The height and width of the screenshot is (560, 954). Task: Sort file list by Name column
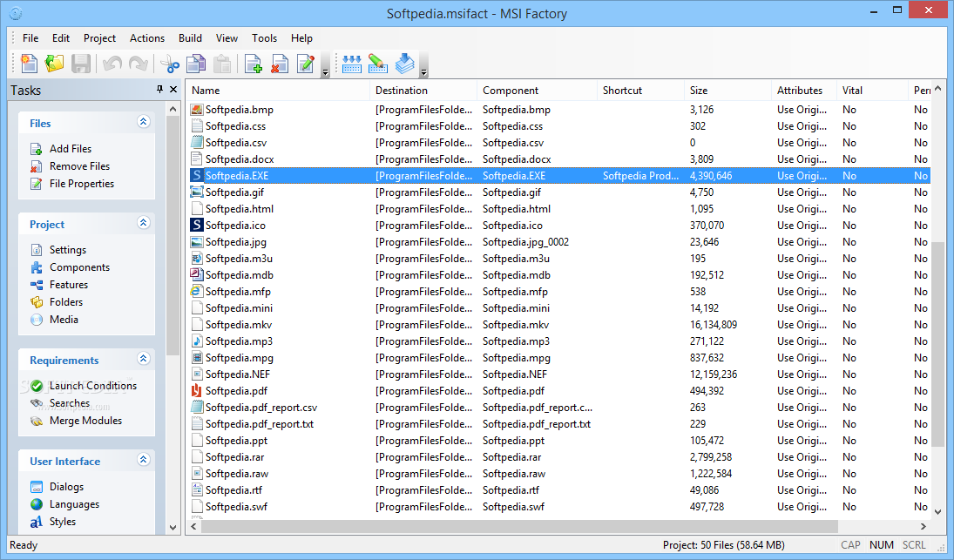(x=278, y=90)
